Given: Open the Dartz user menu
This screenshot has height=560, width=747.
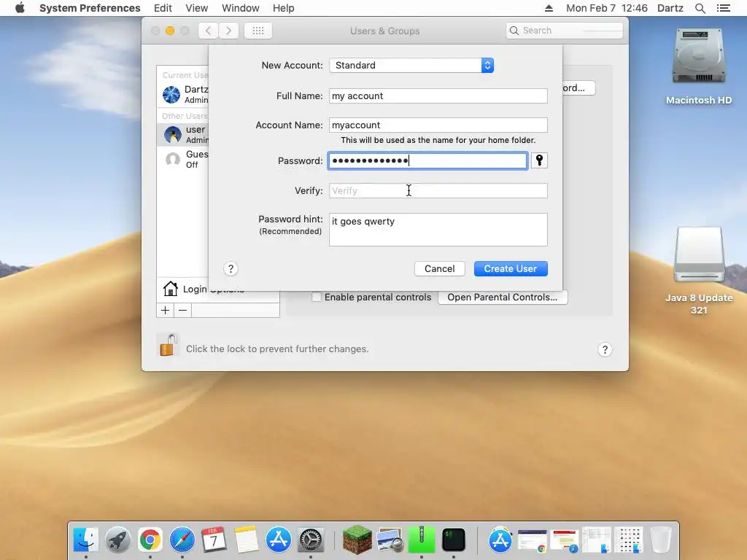Looking at the screenshot, I should (x=670, y=8).
